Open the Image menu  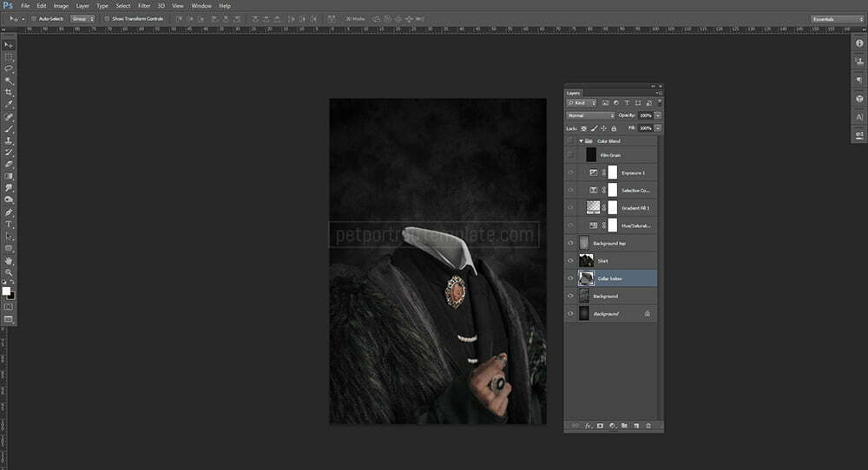click(x=61, y=5)
